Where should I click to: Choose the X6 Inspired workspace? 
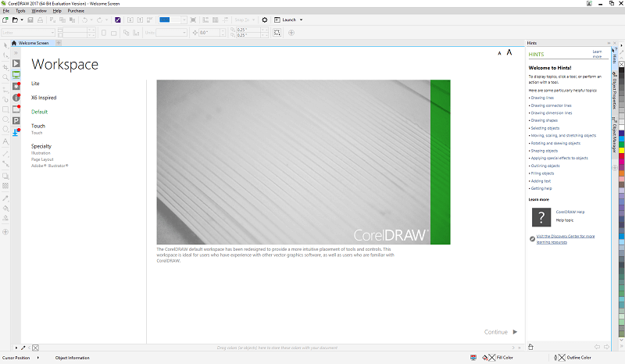tap(44, 98)
